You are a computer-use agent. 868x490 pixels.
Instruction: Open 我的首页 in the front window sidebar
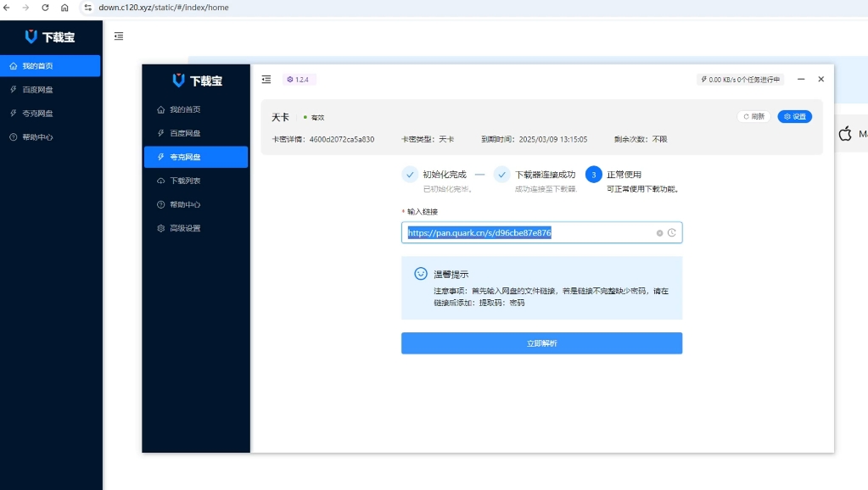point(196,109)
